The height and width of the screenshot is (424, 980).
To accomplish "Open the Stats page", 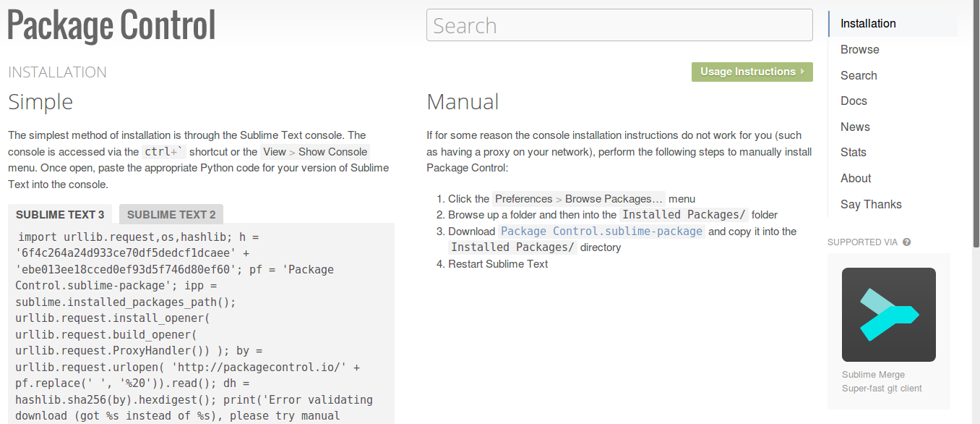I will pos(854,152).
